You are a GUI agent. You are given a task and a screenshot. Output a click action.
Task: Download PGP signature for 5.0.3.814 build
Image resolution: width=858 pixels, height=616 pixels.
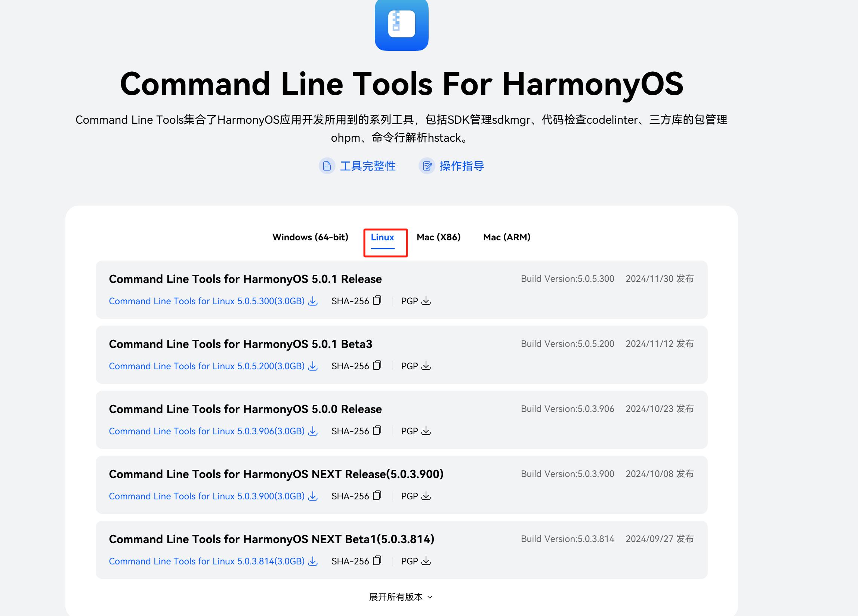click(x=426, y=561)
